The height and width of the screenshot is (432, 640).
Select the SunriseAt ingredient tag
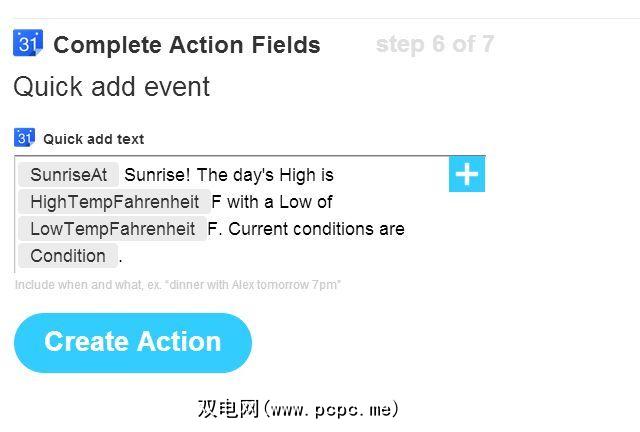click(68, 175)
